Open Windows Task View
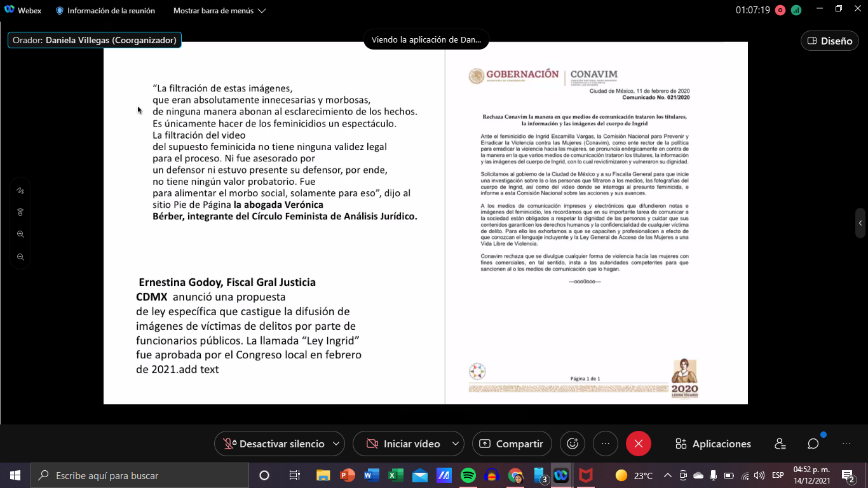Screen dimensions: 868x488 click(294, 475)
